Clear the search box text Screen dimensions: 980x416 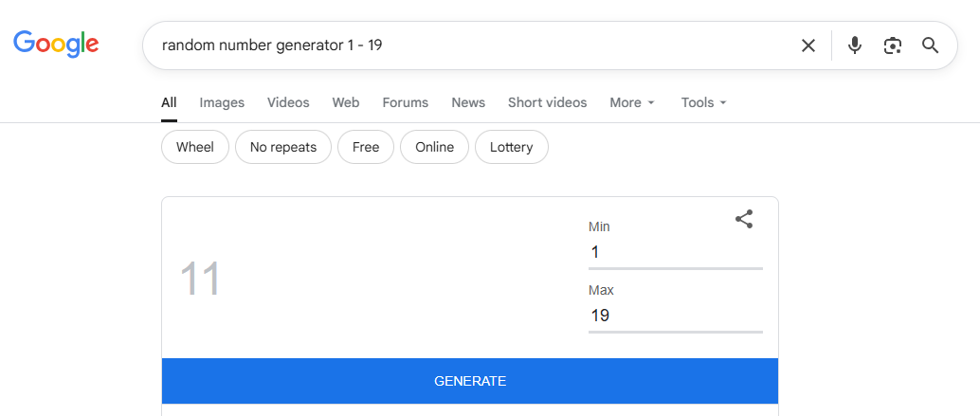808,45
